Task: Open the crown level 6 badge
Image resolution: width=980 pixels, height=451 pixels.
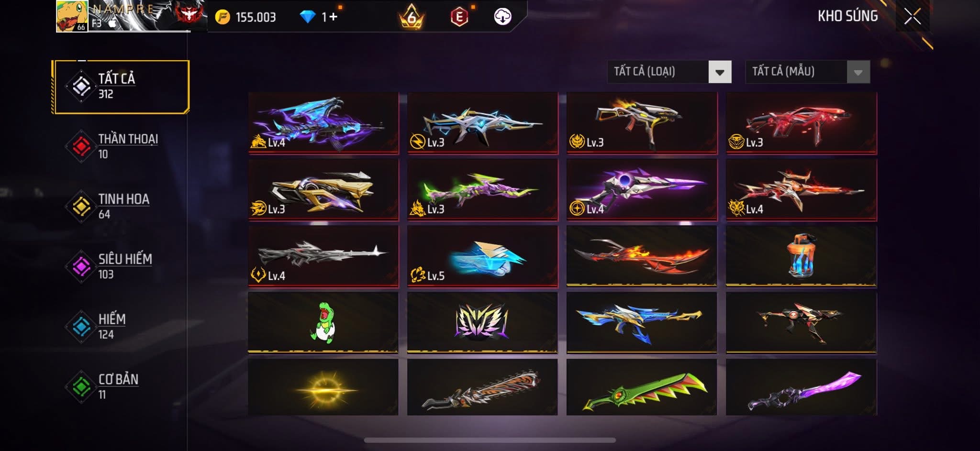Action: pyautogui.click(x=412, y=17)
